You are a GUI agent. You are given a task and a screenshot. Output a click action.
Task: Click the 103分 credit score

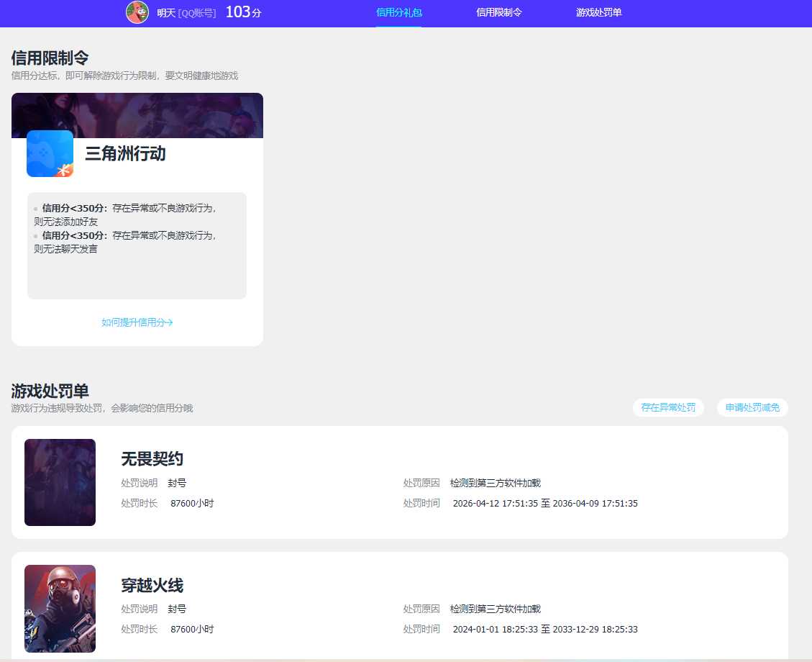click(x=243, y=12)
